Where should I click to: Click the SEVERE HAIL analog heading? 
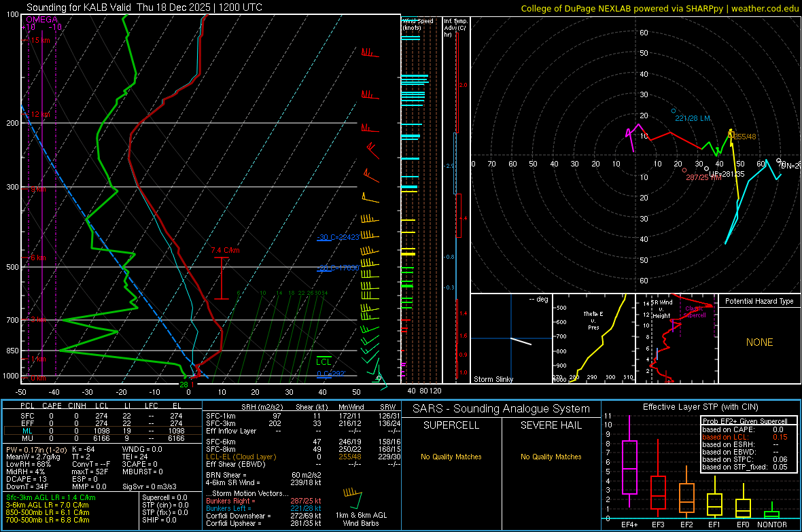coord(551,425)
